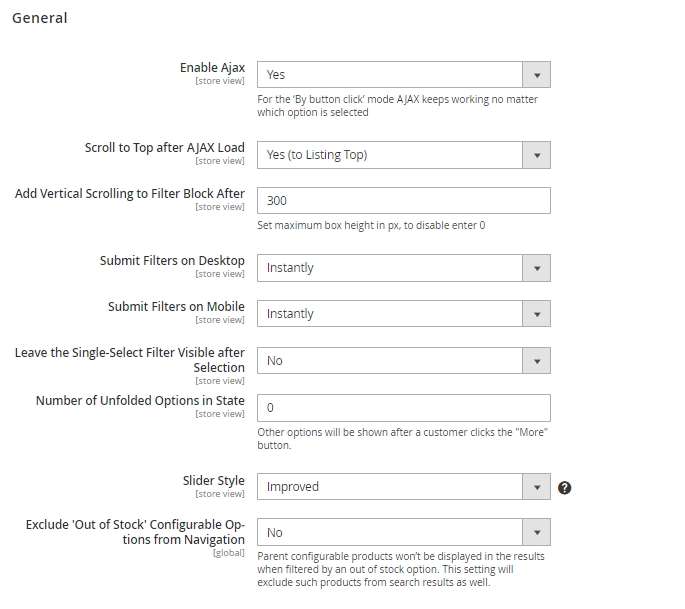Click the Number of Unfolded Options in State label
685x609 pixels.
coord(140,401)
